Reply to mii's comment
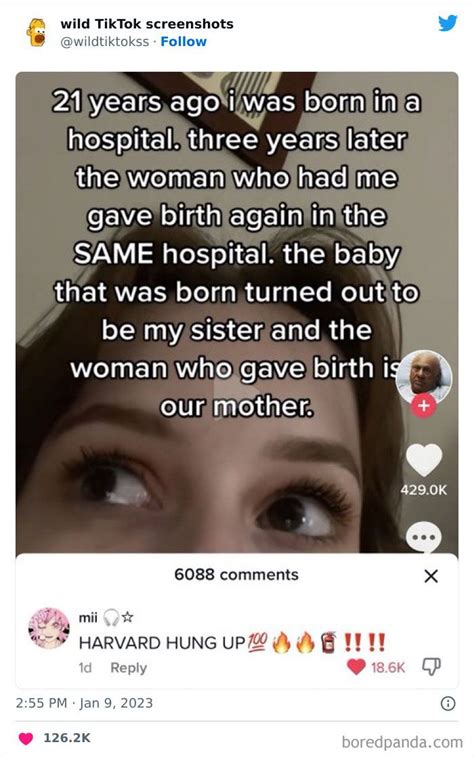Screen dimensions: 474x757 128,668
